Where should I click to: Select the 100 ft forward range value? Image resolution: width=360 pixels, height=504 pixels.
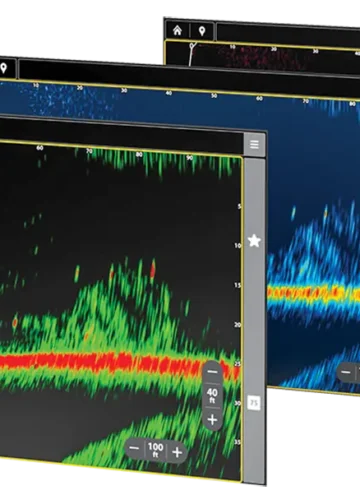point(156,450)
